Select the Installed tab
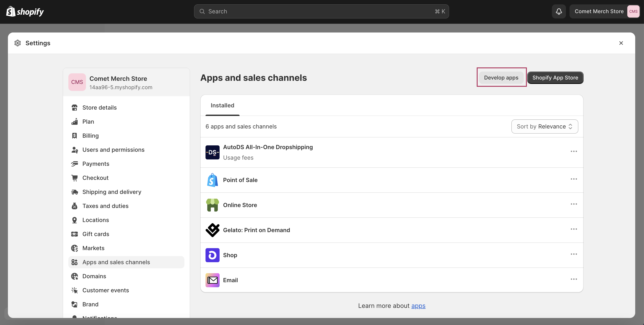Viewport: 644px width, 325px height. coord(222,105)
